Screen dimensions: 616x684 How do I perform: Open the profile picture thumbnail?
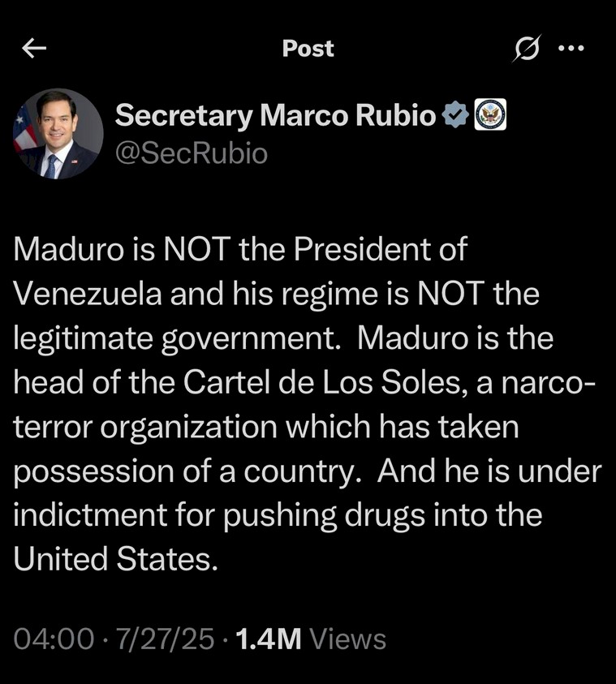pyautogui.click(x=58, y=134)
